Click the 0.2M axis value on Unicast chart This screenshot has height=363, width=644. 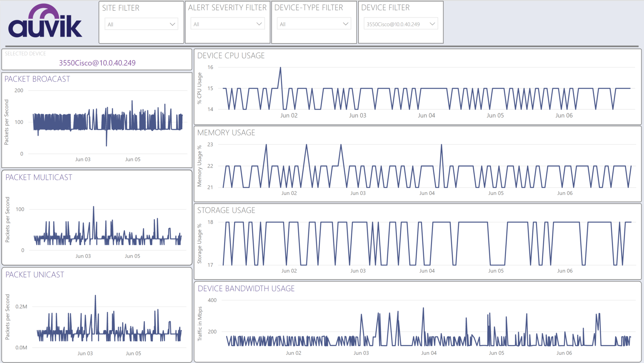point(21,306)
